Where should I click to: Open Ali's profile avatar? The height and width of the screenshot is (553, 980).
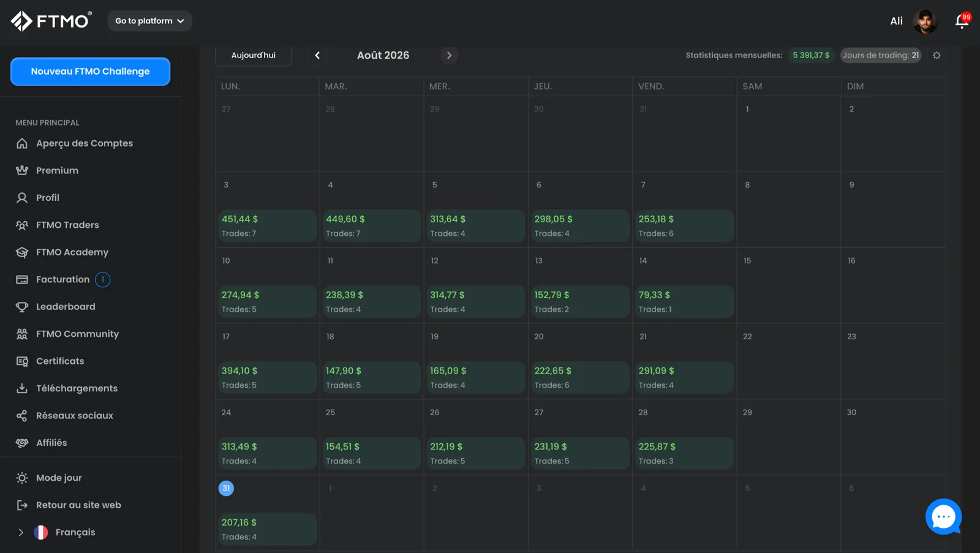925,21
